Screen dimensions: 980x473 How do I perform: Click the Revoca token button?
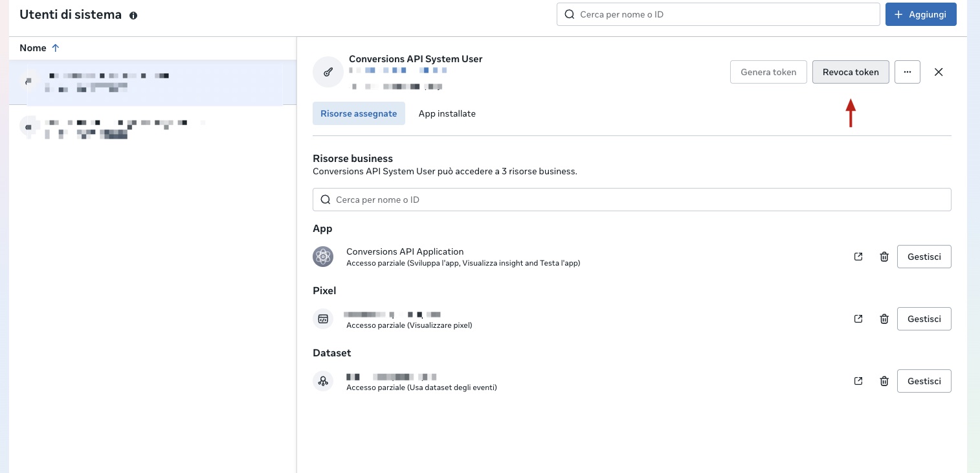pyautogui.click(x=851, y=72)
